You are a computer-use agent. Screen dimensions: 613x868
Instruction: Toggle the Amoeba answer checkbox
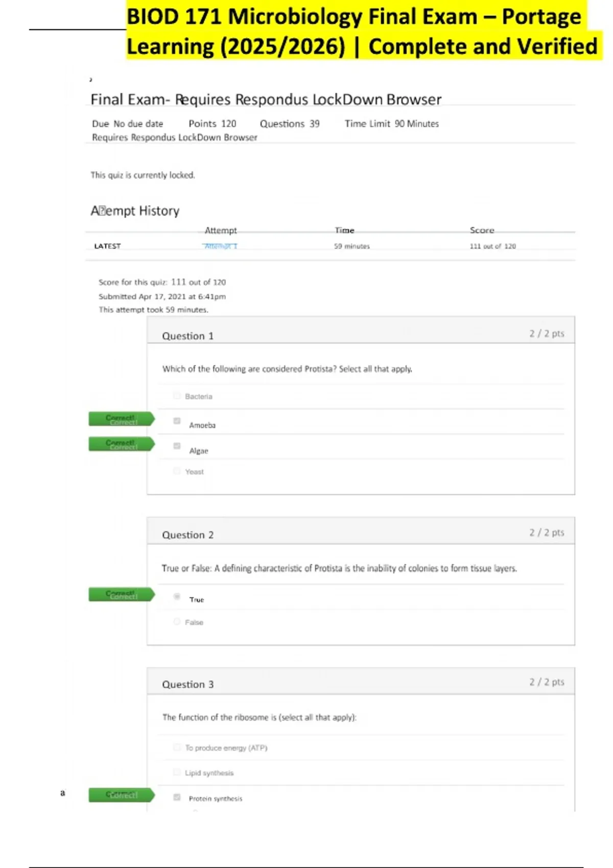pos(177,421)
